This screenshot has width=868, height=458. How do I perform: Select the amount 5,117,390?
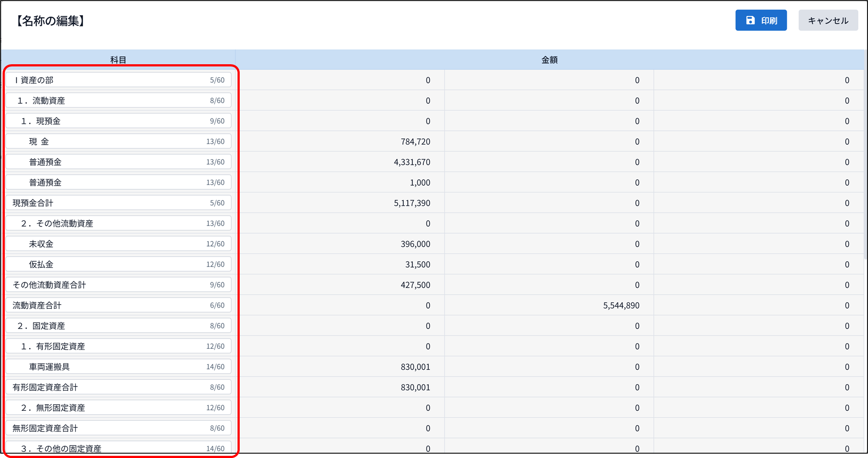(x=412, y=203)
